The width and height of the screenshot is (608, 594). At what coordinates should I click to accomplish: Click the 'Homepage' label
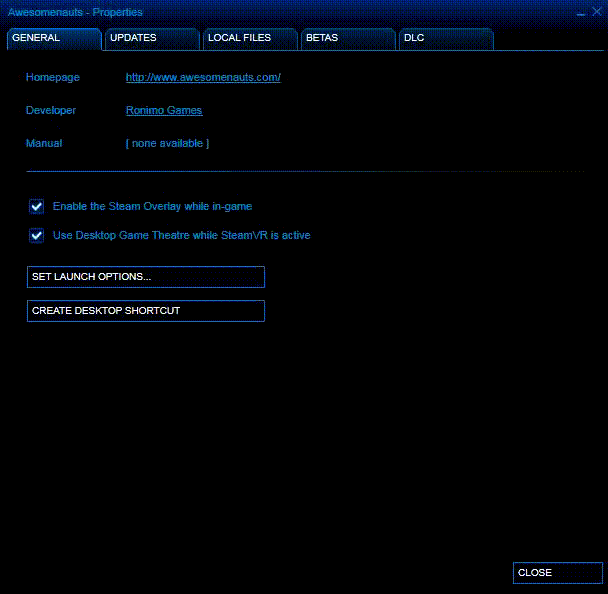(x=53, y=78)
